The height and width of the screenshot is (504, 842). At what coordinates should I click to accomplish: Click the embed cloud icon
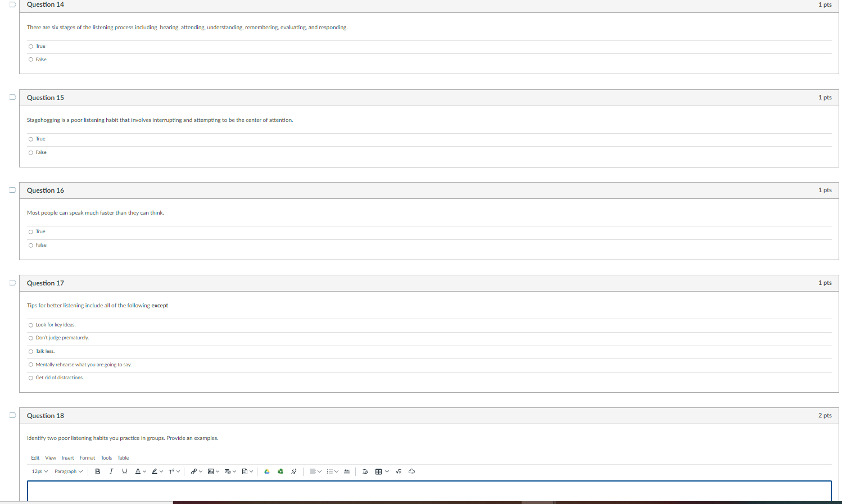(x=412, y=471)
